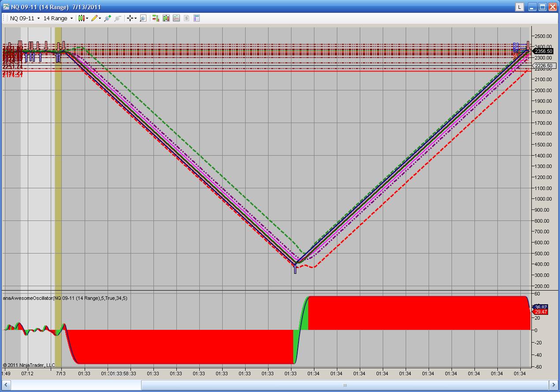Click the 2356.50 current price marker
Image resolution: width=560 pixels, height=392 pixels.
(x=544, y=52)
